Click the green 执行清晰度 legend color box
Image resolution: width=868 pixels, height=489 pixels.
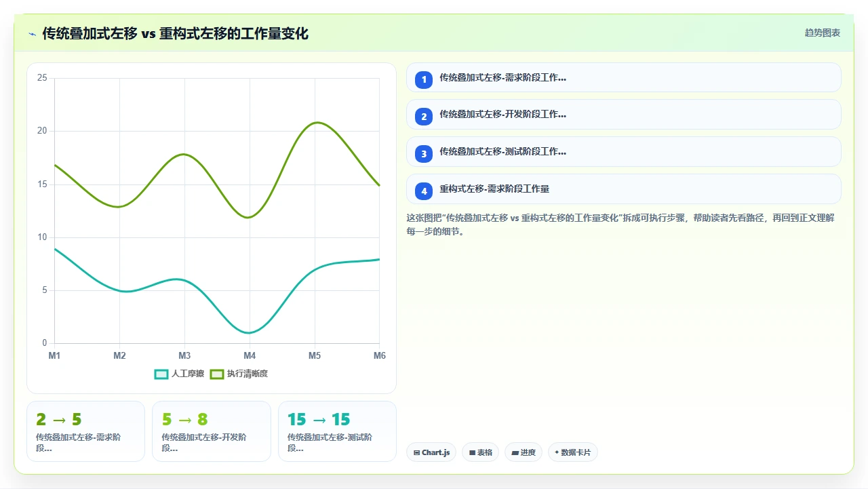[217, 374]
